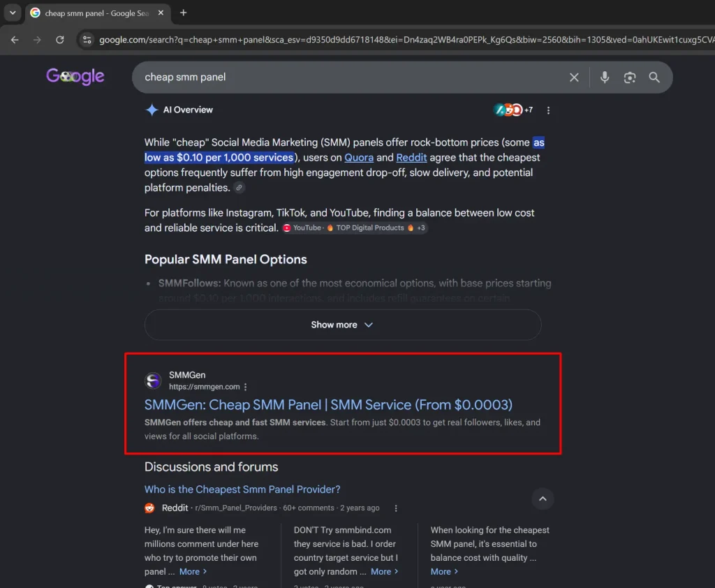This screenshot has width=715, height=588.
Task: Collapse the Reddit discussion with chevron
Action: [543, 499]
